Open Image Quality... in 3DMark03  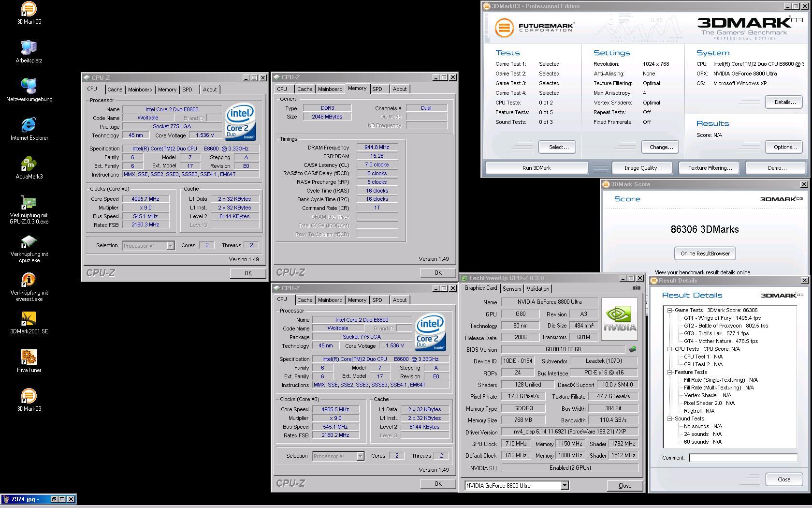(643, 168)
